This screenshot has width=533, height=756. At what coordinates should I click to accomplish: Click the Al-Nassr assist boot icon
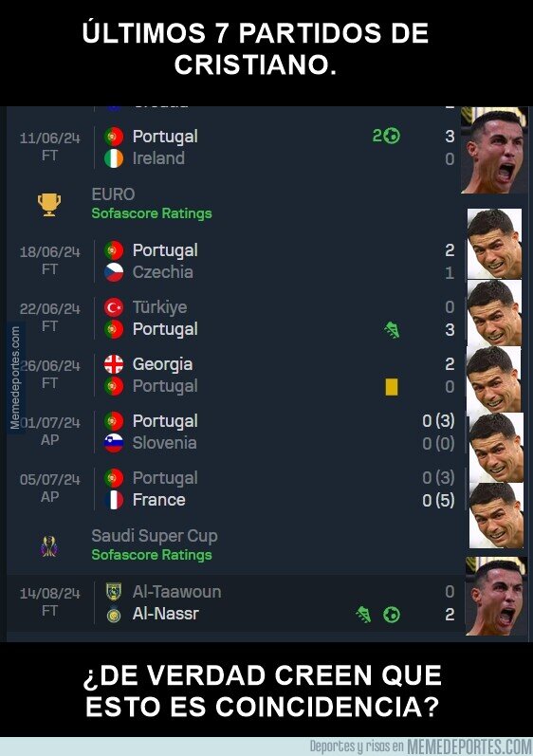[x=364, y=615]
